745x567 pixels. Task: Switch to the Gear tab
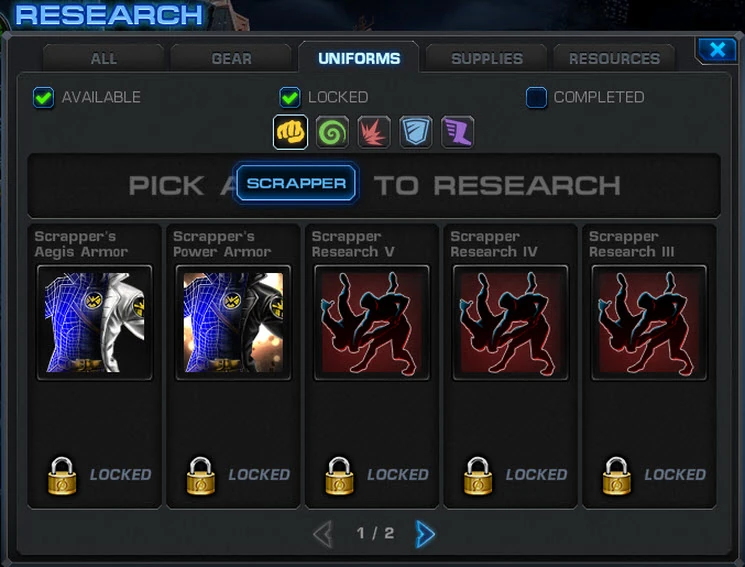tap(231, 58)
